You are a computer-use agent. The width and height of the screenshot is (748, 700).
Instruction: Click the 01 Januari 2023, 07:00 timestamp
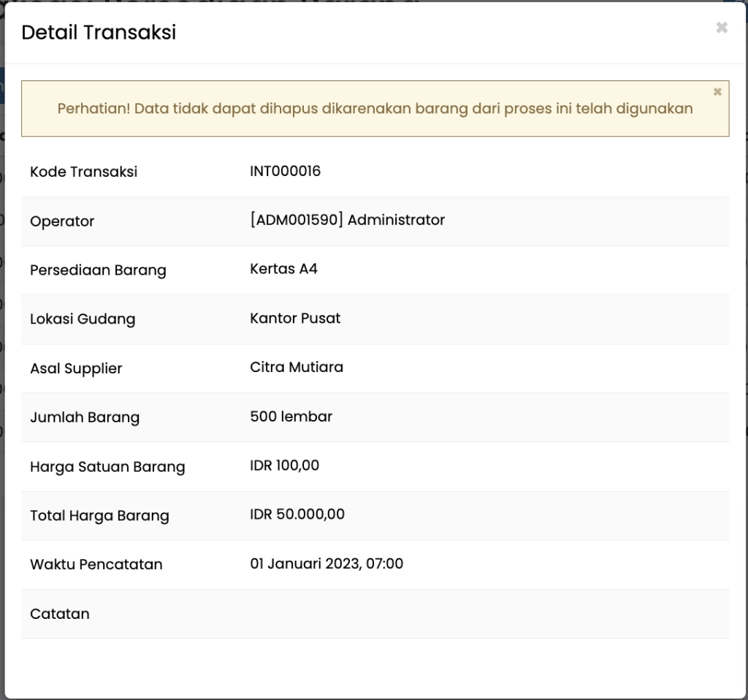pyautogui.click(x=327, y=563)
